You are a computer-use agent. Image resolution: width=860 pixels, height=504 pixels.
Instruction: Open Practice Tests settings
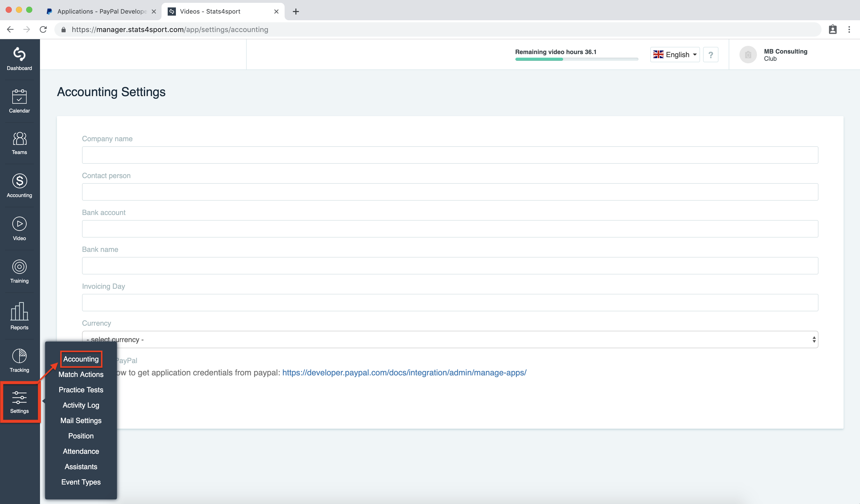click(81, 390)
